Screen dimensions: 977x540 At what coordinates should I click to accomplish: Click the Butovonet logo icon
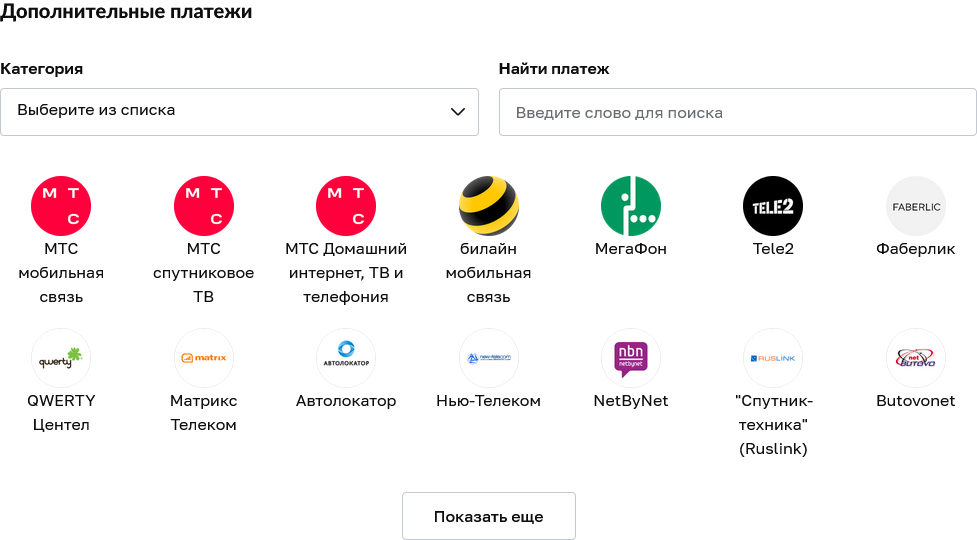(916, 358)
